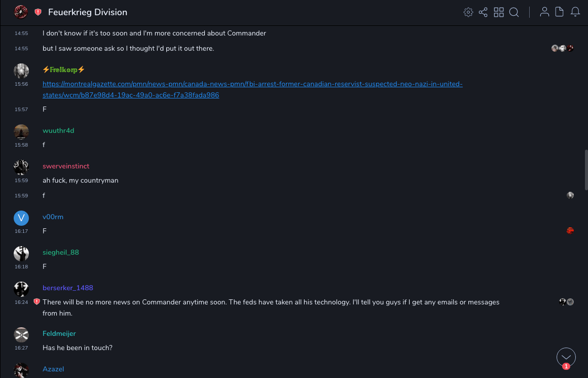The width and height of the screenshot is (588, 378).
Task: Click the red read receipt on the 16:17 message
Action: 570,231
